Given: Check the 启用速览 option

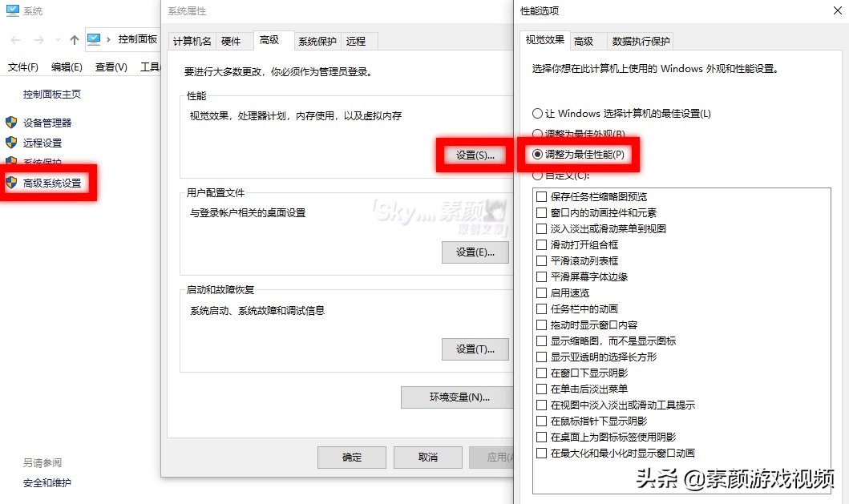Looking at the screenshot, I should point(542,292).
